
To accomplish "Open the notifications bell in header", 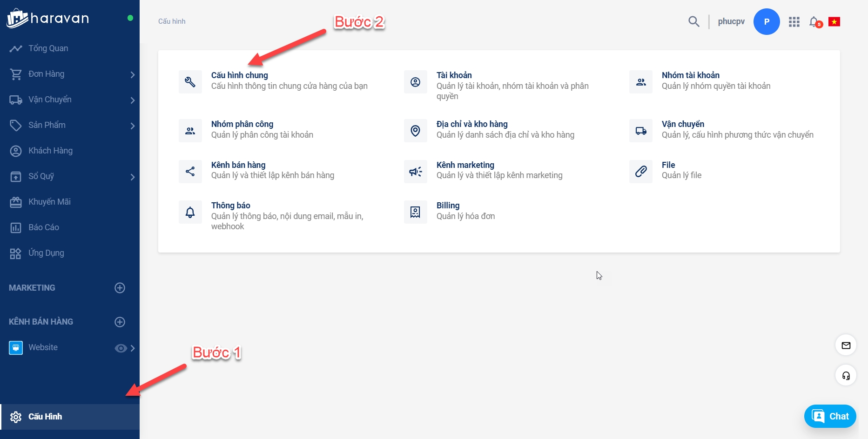I will pyautogui.click(x=814, y=22).
